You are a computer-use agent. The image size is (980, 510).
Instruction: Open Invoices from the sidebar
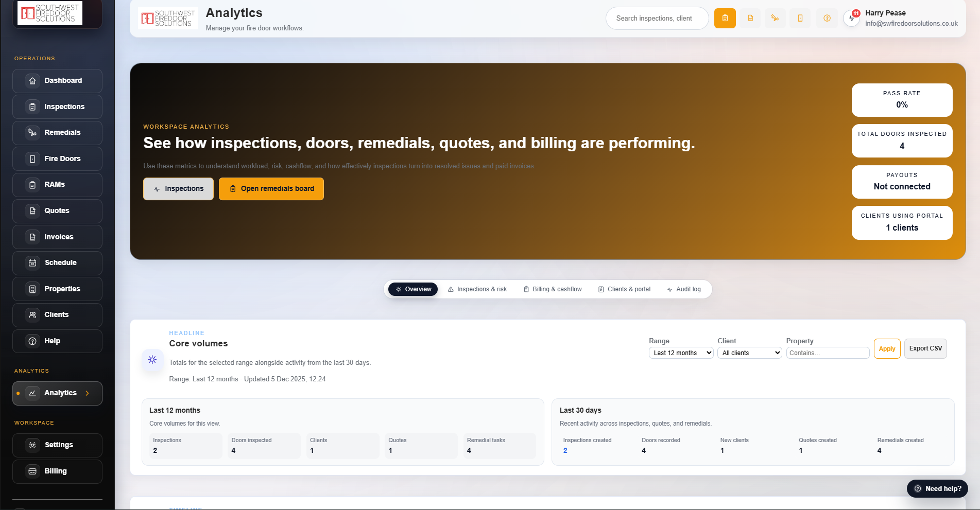click(57, 237)
